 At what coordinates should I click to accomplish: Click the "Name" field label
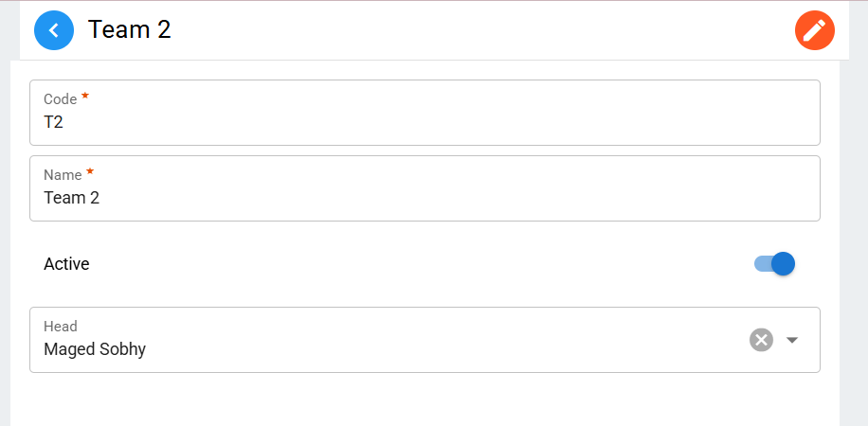(63, 175)
